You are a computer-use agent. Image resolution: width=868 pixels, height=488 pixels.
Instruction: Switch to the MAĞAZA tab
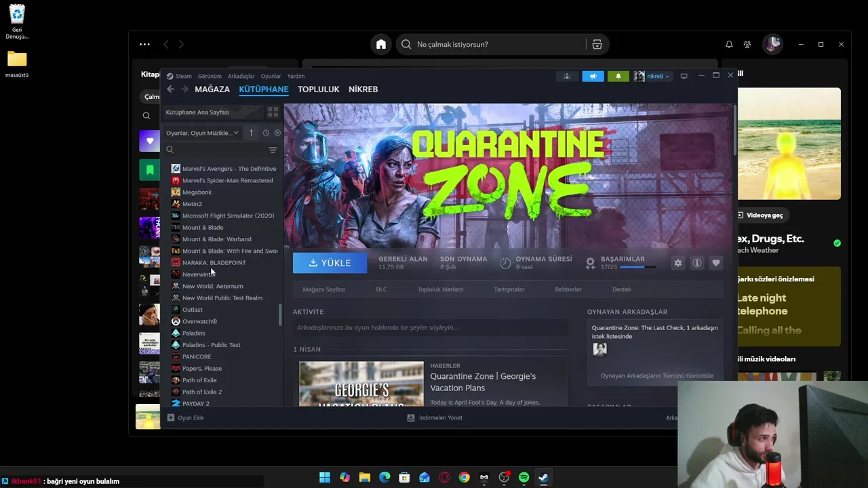[212, 89]
